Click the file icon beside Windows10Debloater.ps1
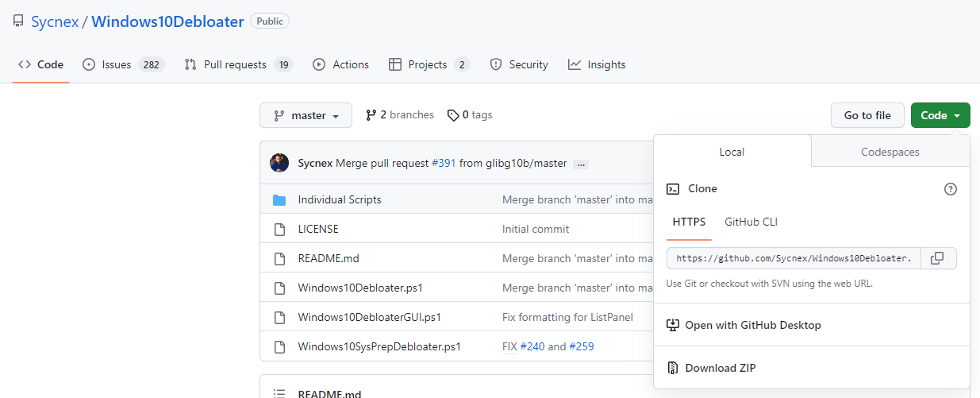Screen dimensions: 980x398 279,288
